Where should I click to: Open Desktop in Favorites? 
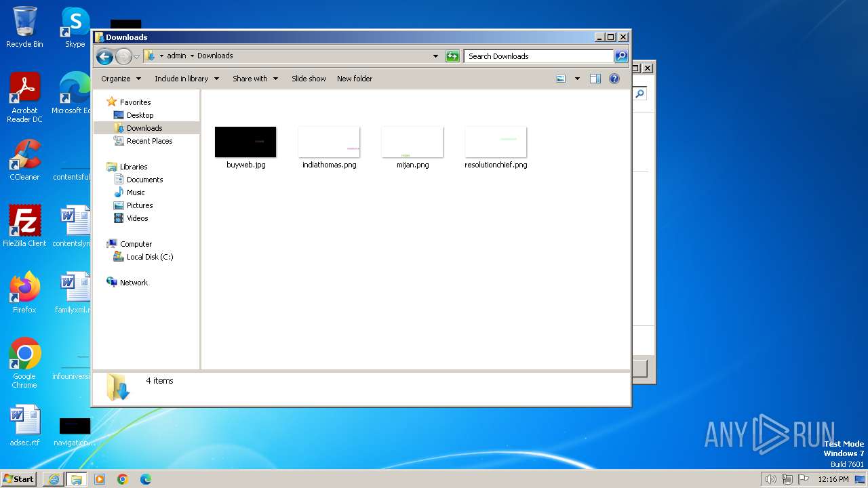click(x=140, y=115)
